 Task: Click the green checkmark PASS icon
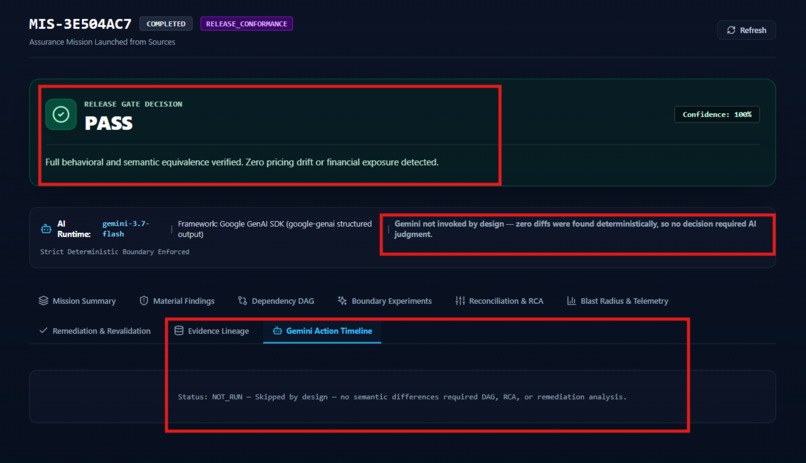[x=61, y=114]
